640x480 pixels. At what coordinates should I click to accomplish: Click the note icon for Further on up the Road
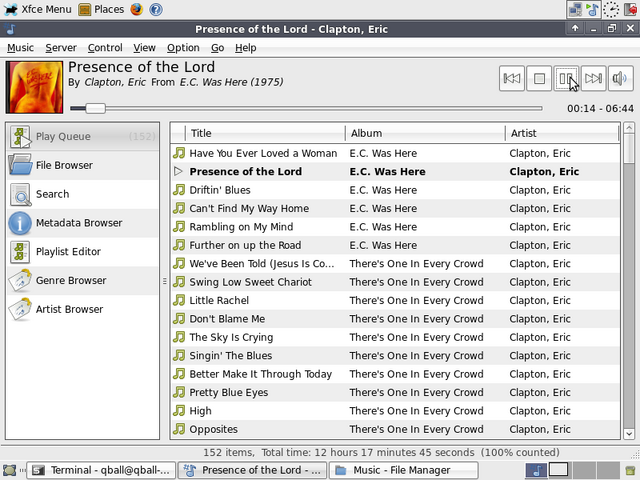179,245
